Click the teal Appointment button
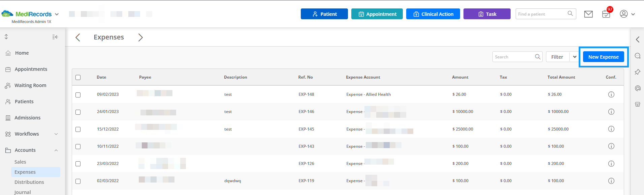The image size is (644, 195). 377,14
